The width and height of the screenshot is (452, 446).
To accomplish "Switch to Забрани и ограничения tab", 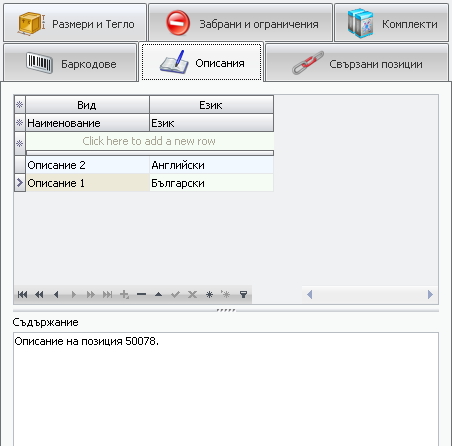I will coord(240,23).
